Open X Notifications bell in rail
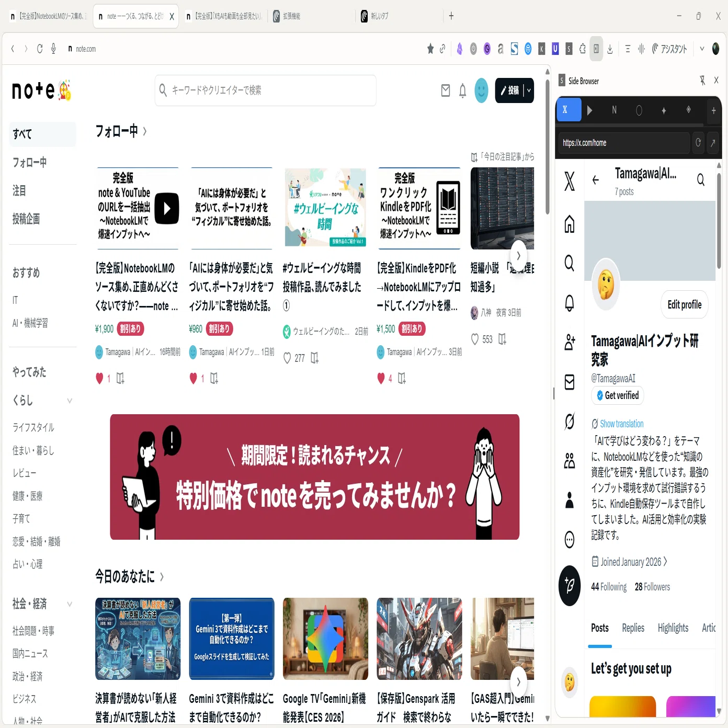Image resolution: width=728 pixels, height=728 pixels. [570, 302]
